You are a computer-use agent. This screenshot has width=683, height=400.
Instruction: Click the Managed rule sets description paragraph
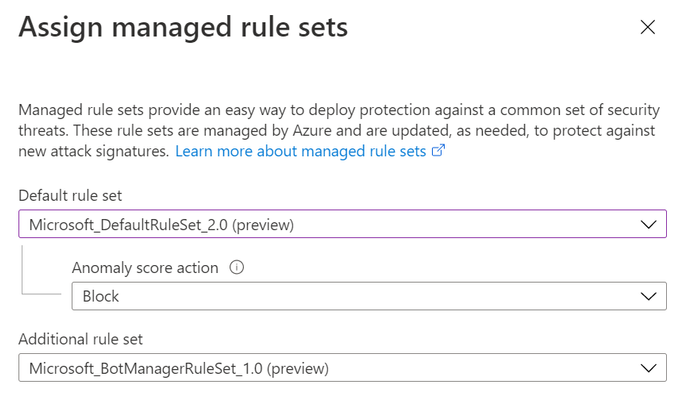[339, 130]
